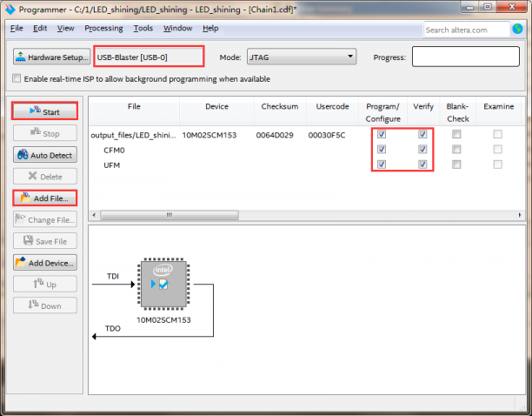
Task: Click the 10M02SCM153 label under the chip
Action: tap(163, 320)
